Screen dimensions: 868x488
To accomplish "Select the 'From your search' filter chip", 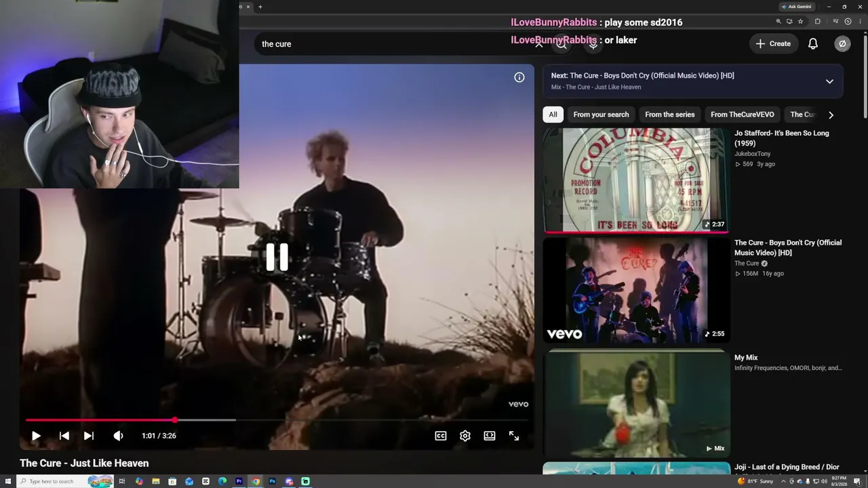I will click(601, 115).
